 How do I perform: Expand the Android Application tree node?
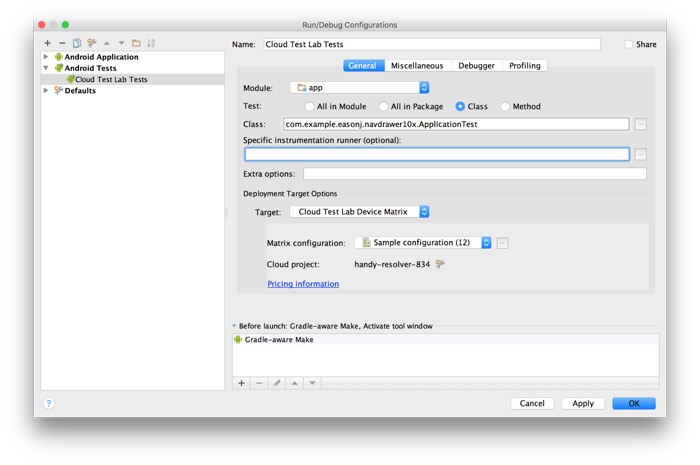(46, 57)
